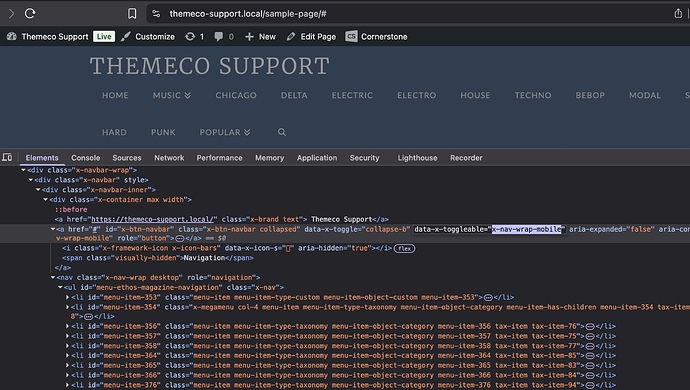Click Edit Page in the admin bar
690x390 pixels.
(312, 37)
